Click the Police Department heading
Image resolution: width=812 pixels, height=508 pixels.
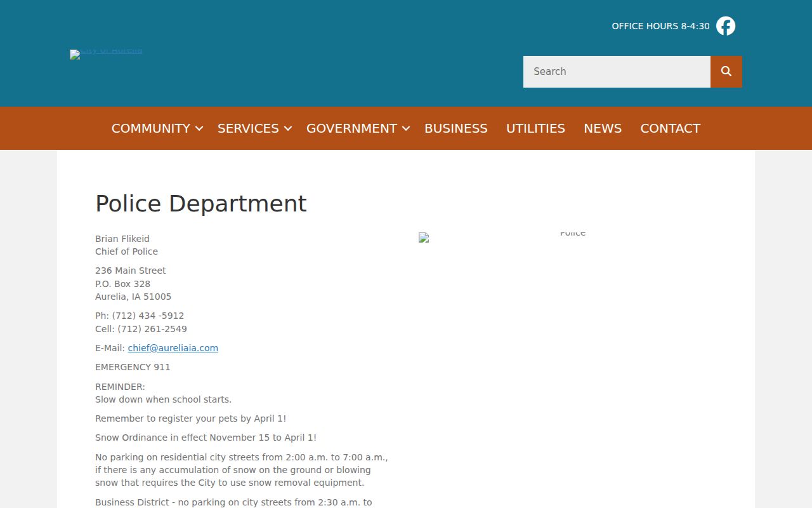[201, 203]
